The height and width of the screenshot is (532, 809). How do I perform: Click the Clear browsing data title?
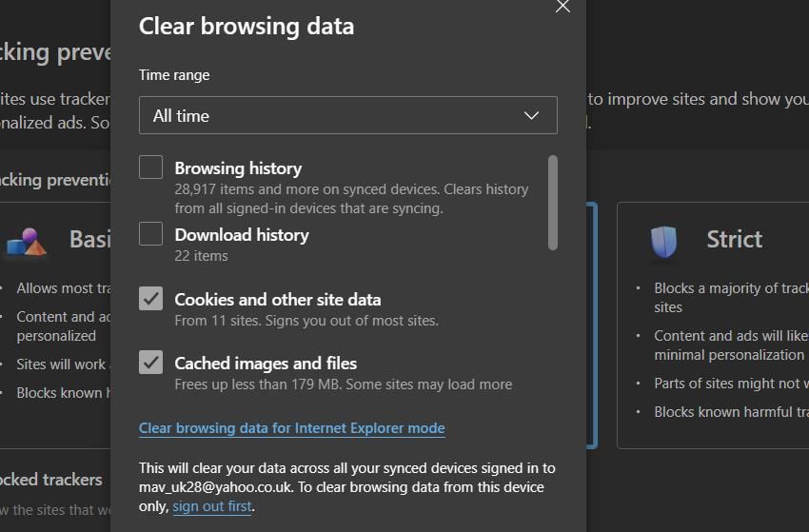(x=247, y=26)
